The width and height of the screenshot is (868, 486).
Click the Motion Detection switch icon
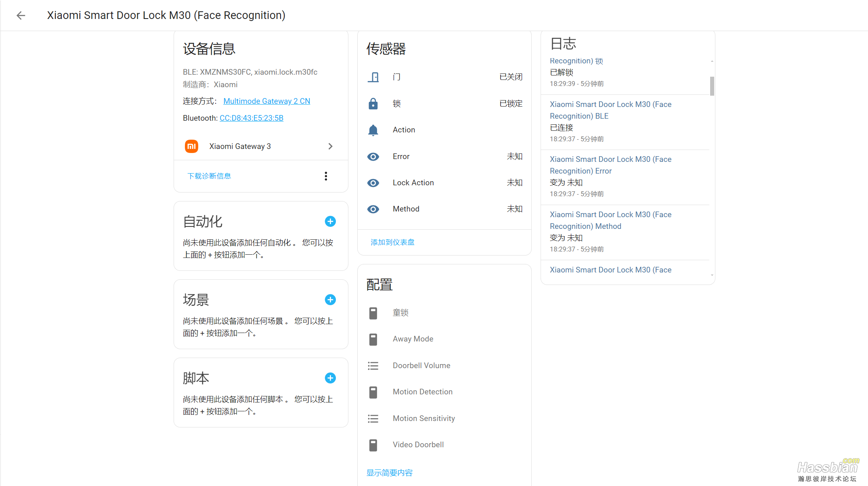click(373, 392)
